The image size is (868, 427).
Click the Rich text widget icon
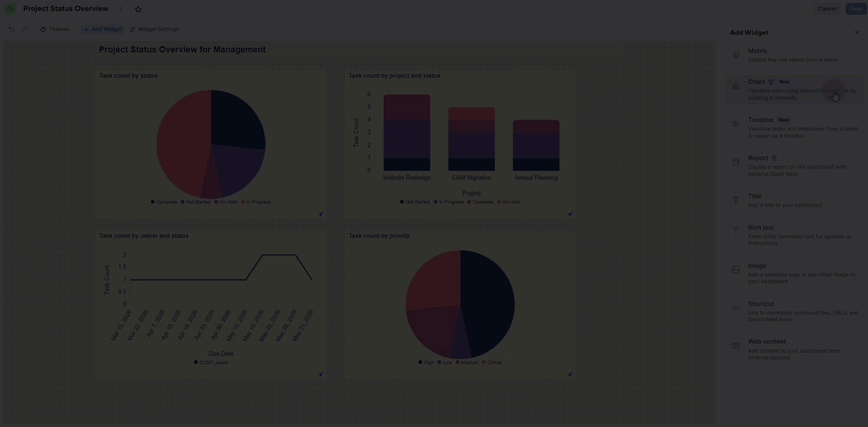[x=736, y=232]
